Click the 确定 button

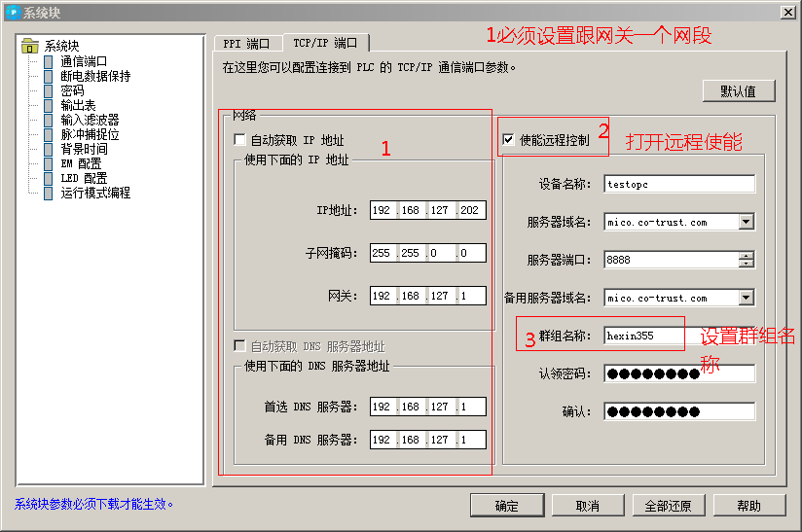click(x=507, y=506)
